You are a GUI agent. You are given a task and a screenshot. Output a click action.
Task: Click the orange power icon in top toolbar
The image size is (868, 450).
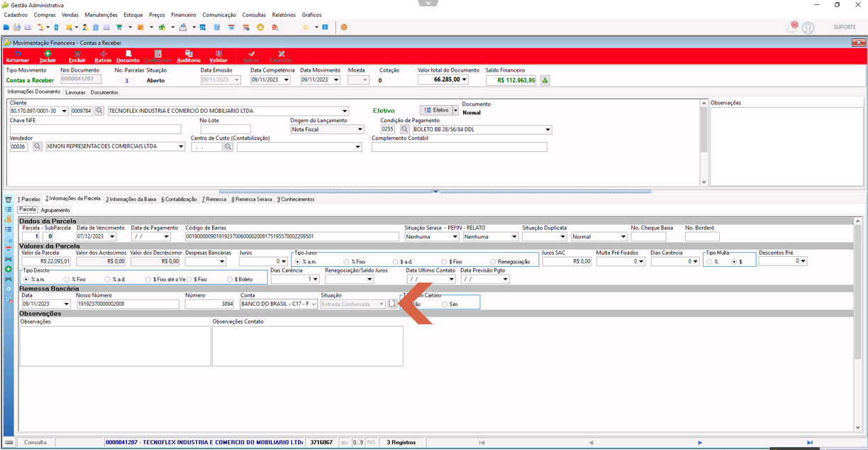[x=344, y=27]
